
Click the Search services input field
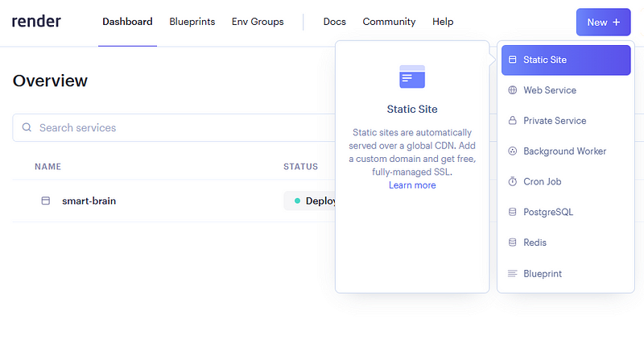tap(174, 127)
